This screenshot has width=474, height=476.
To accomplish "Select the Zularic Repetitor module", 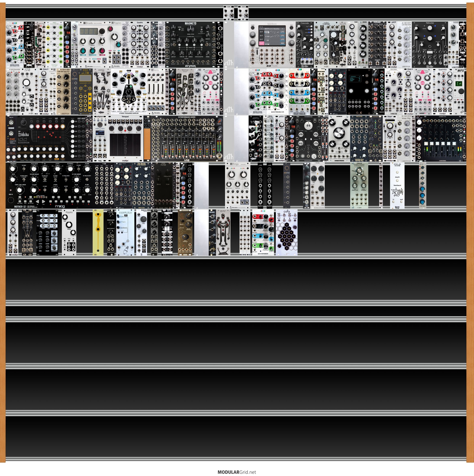I will [x=256, y=139].
